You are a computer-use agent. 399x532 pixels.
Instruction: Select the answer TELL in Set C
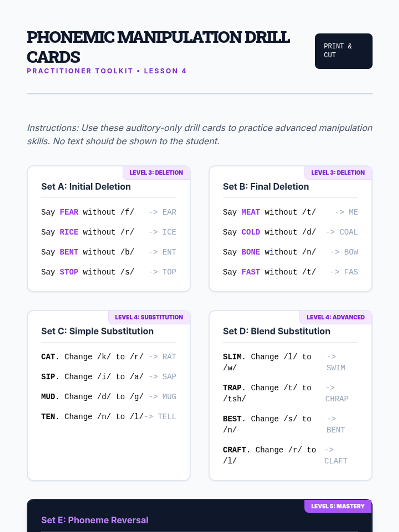point(167,417)
